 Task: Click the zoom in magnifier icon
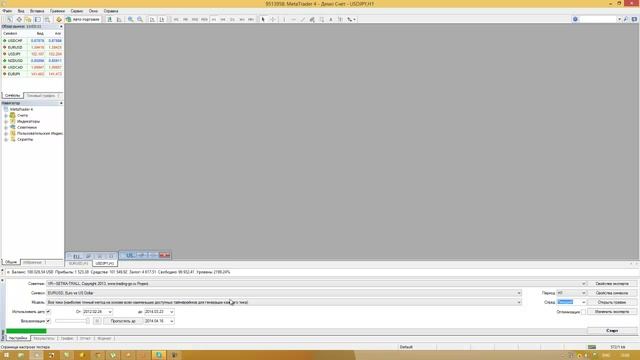131,19
